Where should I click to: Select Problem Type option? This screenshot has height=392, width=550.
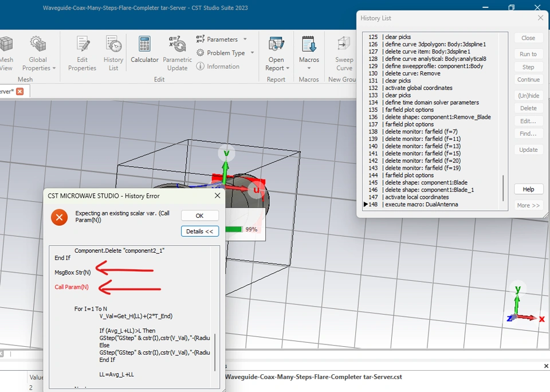(x=225, y=53)
